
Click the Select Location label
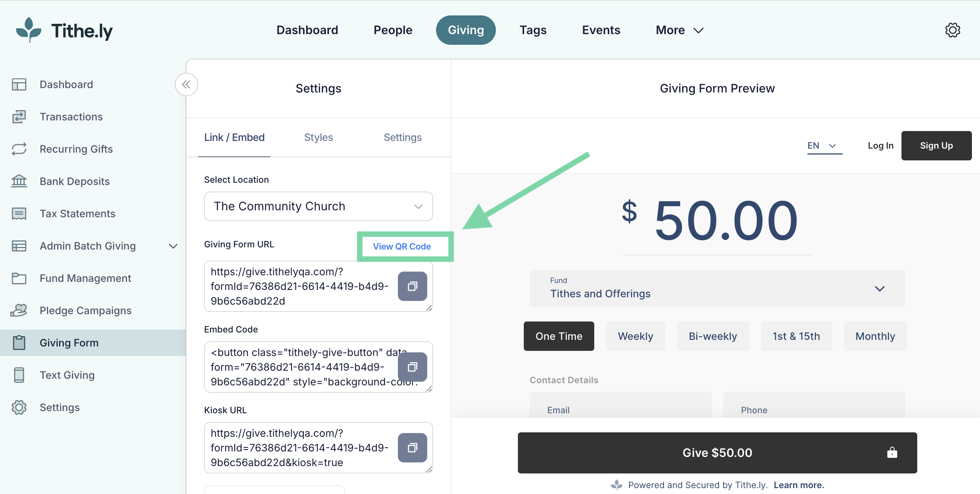point(236,179)
